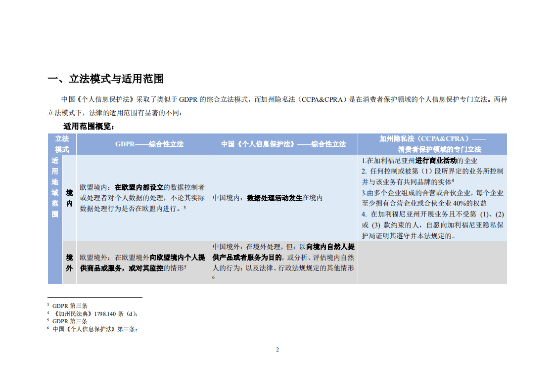Image resolution: width=555 pixels, height=392 pixels.
Task: Select the 境外 row label cell
Action: tap(70, 263)
